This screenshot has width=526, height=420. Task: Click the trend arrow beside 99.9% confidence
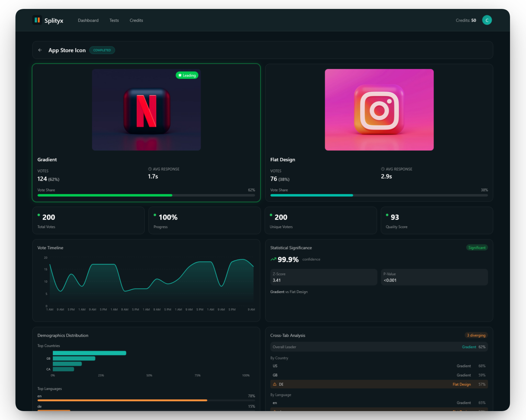(x=273, y=259)
